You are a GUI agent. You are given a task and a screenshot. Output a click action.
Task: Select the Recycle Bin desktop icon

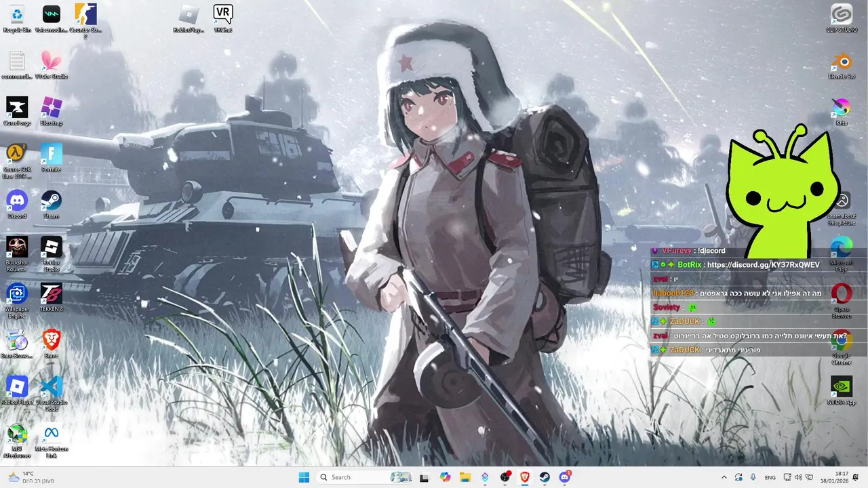point(17,19)
